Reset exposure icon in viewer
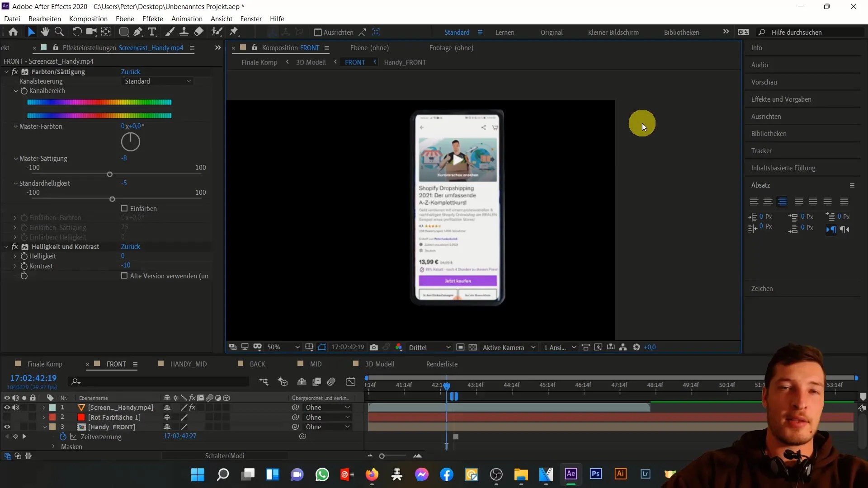This screenshot has width=868, height=488. click(637, 347)
